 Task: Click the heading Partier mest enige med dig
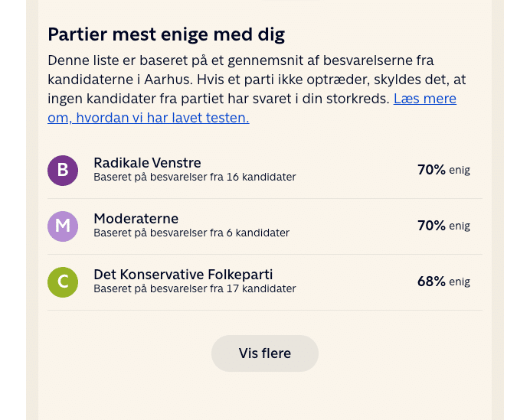pyautogui.click(x=166, y=34)
